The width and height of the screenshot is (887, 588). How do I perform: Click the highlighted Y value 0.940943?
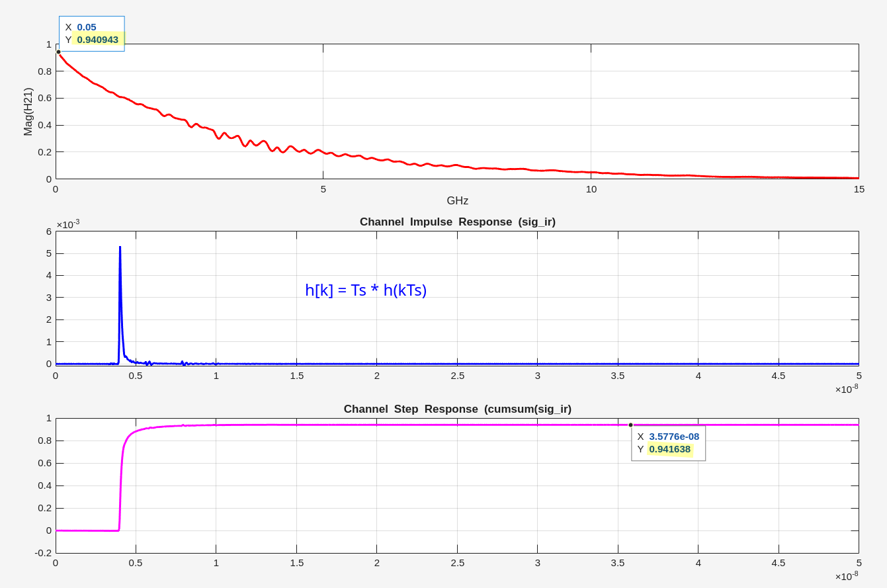97,40
